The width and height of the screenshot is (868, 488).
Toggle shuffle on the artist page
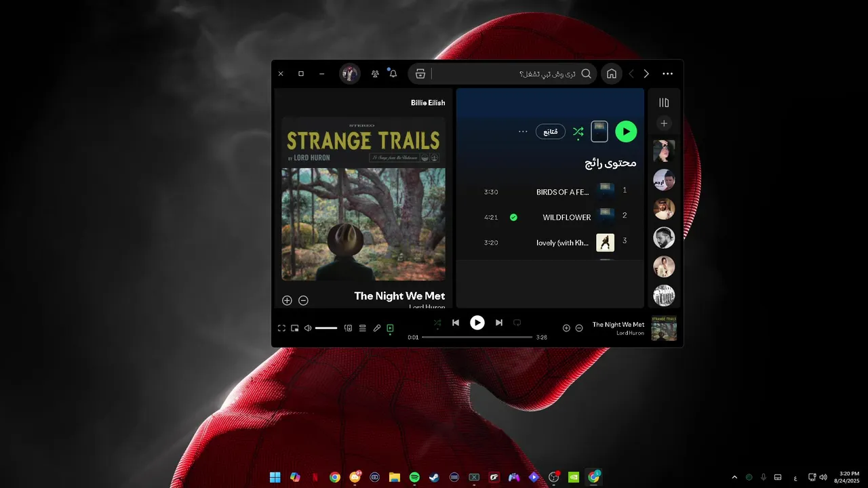click(578, 131)
